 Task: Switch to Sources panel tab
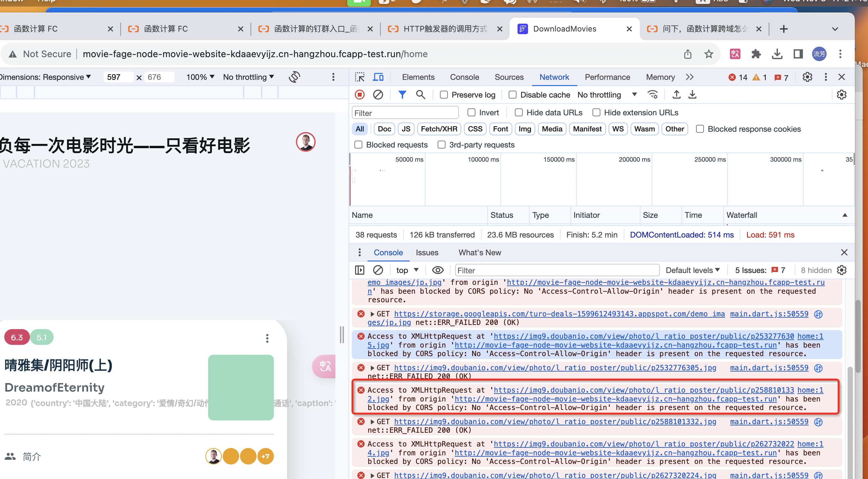tap(509, 77)
